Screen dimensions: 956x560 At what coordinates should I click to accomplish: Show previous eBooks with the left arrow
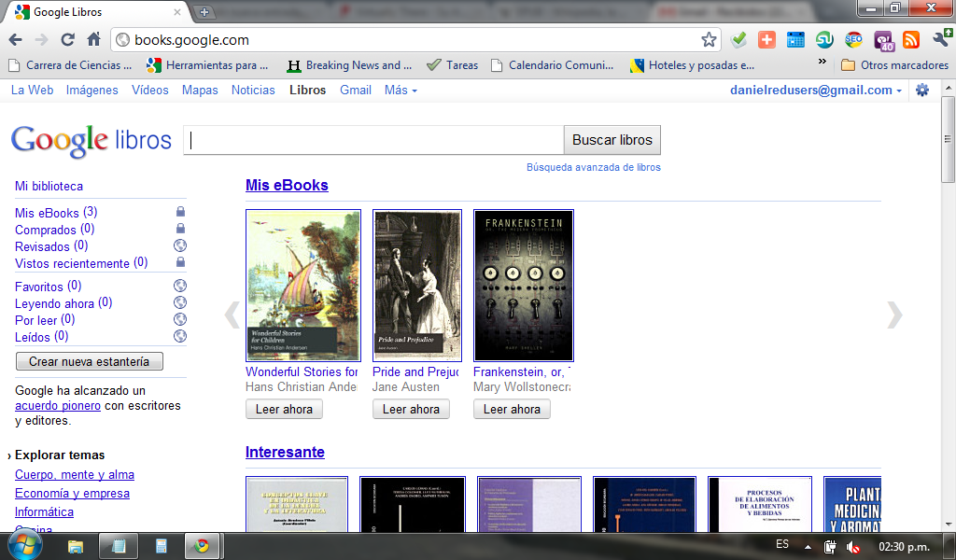point(232,315)
